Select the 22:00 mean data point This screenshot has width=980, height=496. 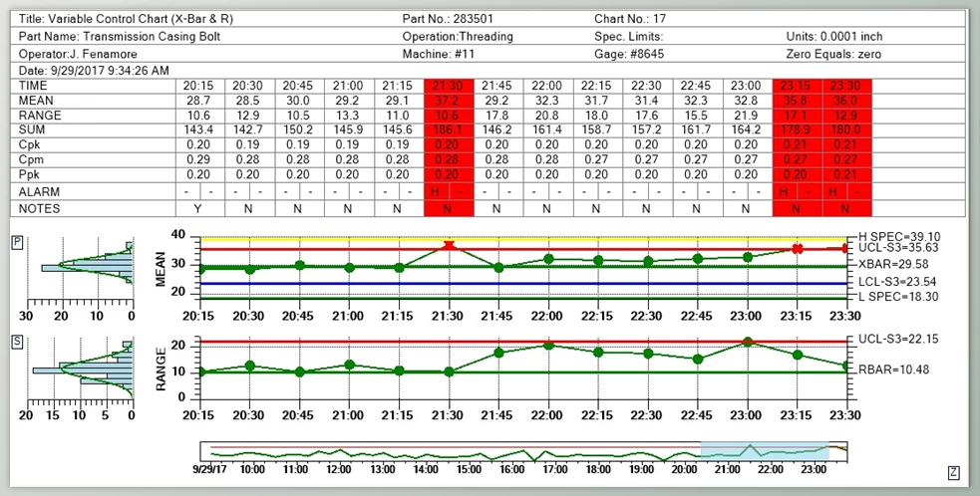click(x=547, y=259)
